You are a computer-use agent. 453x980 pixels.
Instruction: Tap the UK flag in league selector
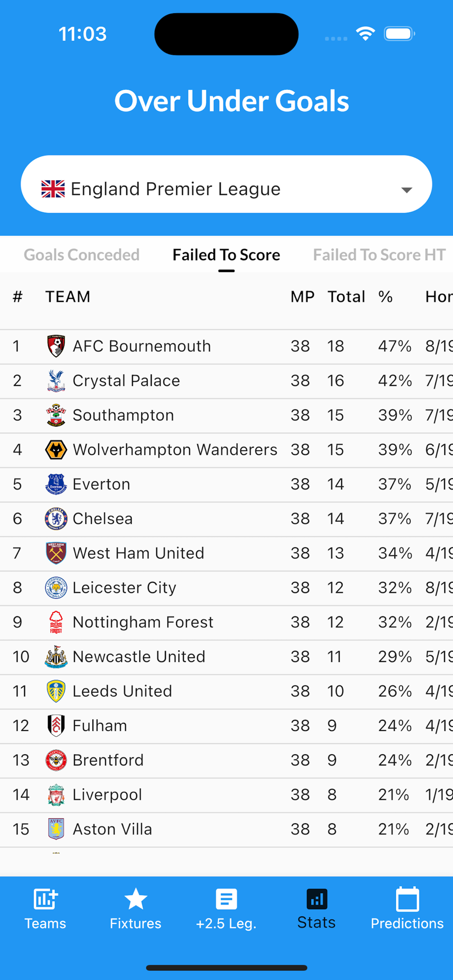53,189
